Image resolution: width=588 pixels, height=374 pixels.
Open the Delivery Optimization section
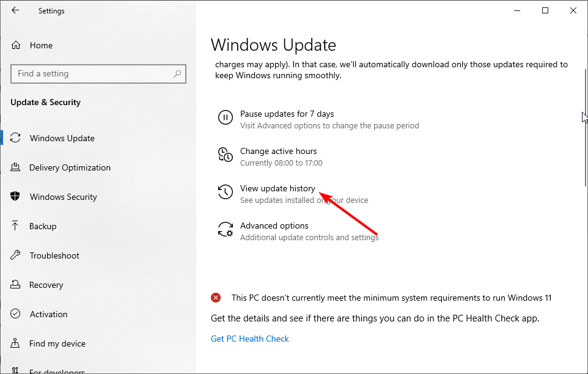tap(70, 167)
